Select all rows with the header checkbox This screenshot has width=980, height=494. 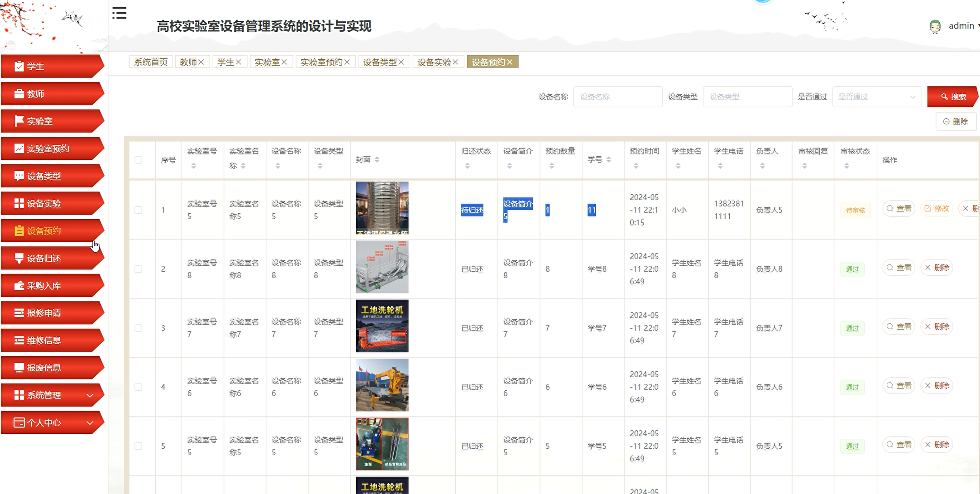coord(139,160)
